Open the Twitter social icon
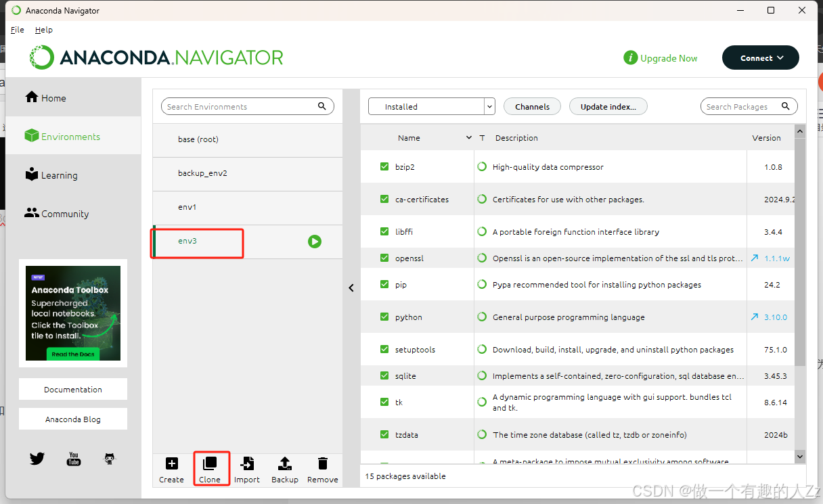823x504 pixels. coord(37,459)
